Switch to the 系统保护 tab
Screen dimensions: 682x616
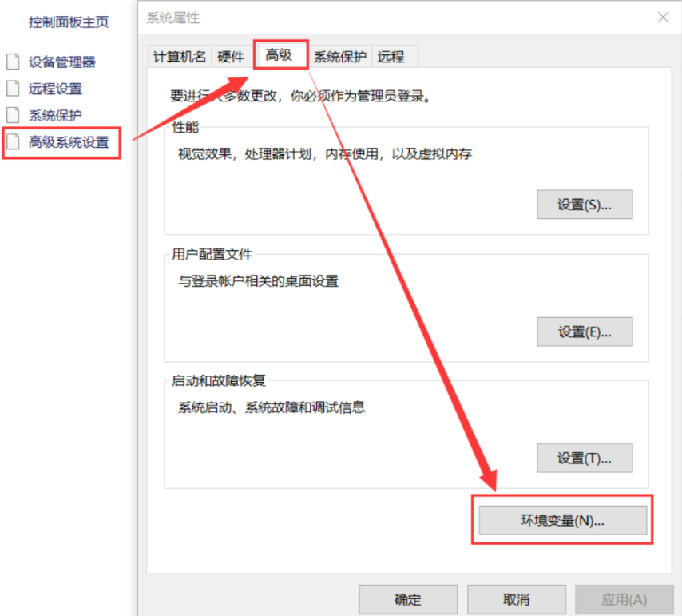(x=339, y=57)
